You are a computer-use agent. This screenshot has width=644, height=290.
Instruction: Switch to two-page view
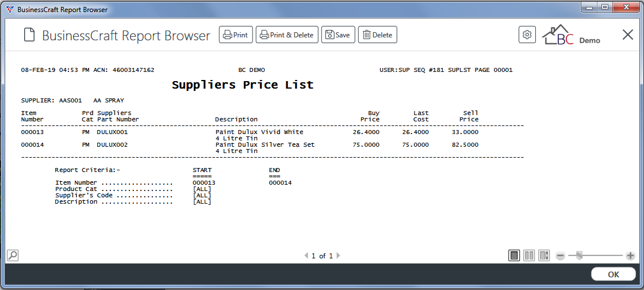point(529,255)
